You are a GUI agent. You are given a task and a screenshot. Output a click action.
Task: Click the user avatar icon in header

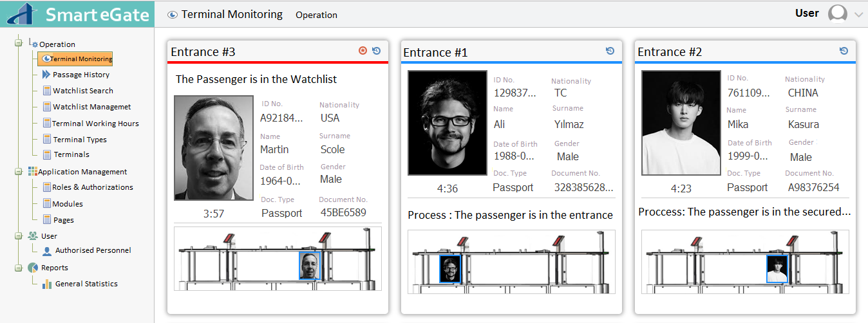(x=838, y=14)
